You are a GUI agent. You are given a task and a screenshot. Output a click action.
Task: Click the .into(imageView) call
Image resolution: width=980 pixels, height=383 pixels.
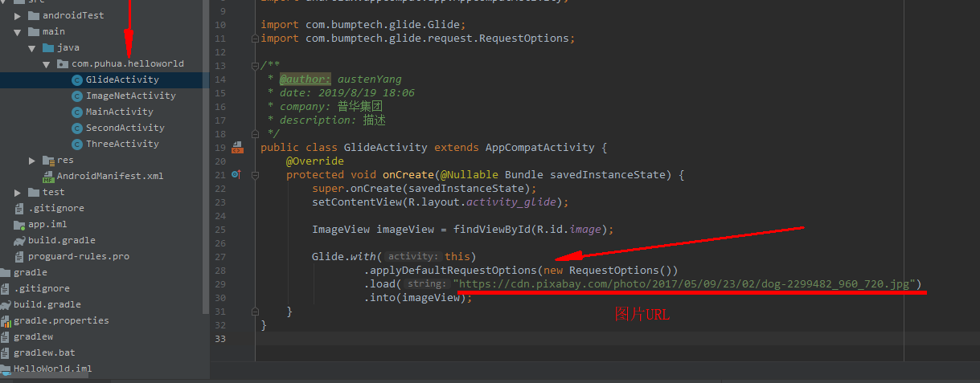tap(417, 297)
